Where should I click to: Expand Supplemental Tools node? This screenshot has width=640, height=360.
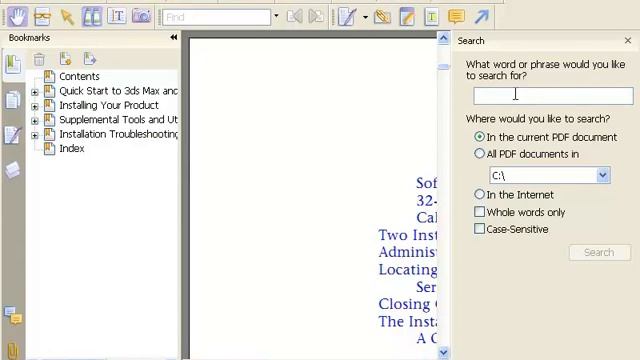point(35,121)
